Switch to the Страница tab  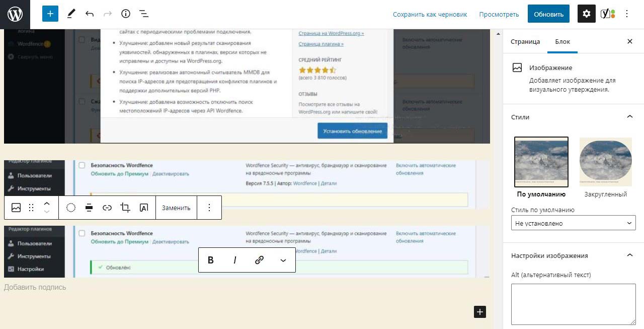click(x=525, y=41)
